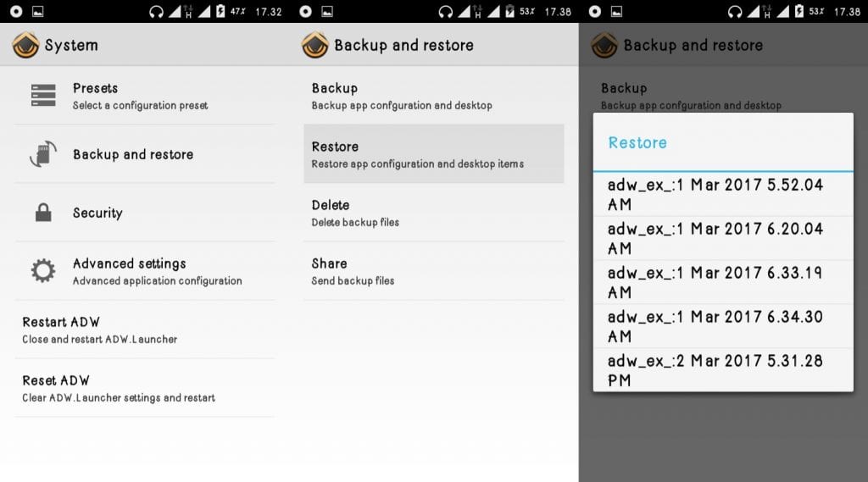Open Backup and restore in System menu
868x482 pixels.
click(x=144, y=154)
